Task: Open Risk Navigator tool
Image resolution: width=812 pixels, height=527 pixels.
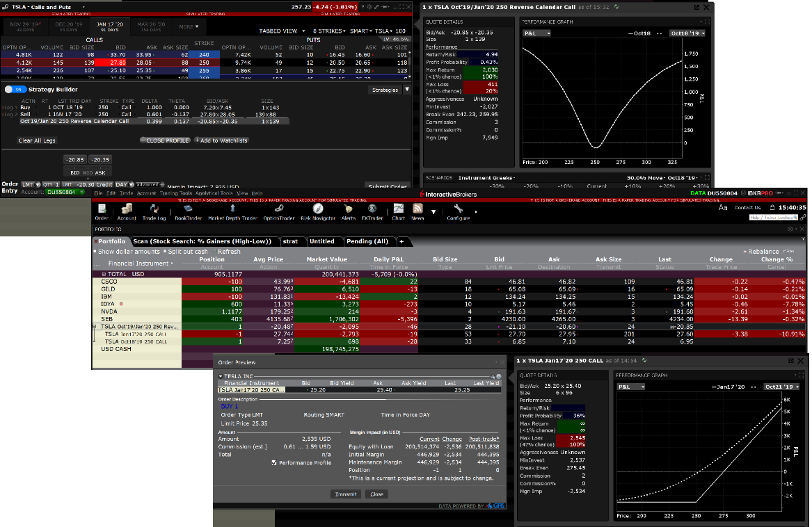Action: 318,211
